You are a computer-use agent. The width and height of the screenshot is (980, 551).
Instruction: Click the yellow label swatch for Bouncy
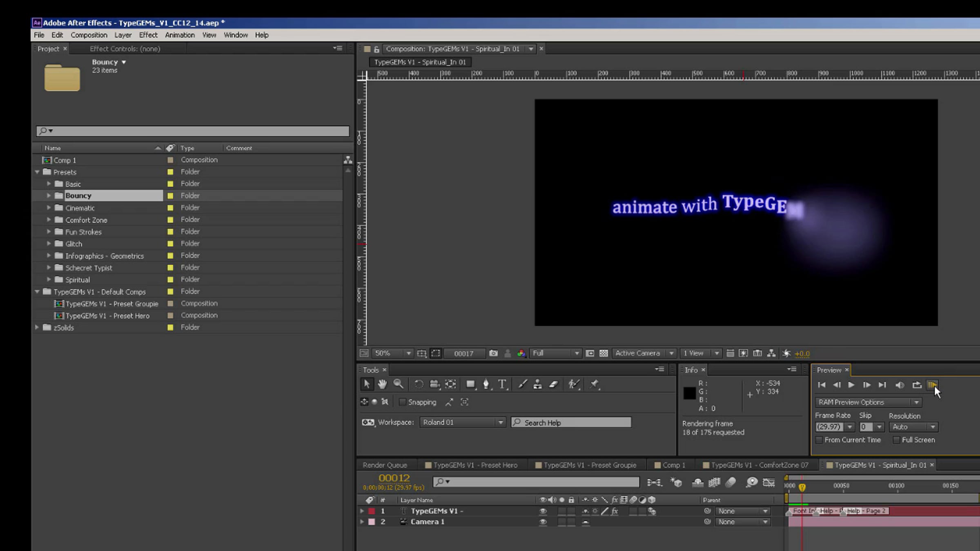pos(170,196)
